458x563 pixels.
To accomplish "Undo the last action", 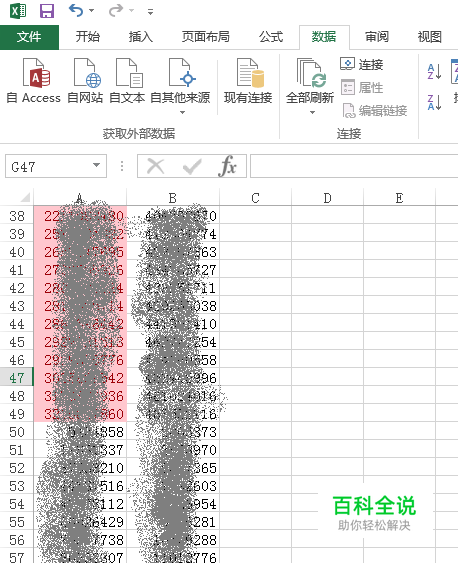I will tap(76, 10).
